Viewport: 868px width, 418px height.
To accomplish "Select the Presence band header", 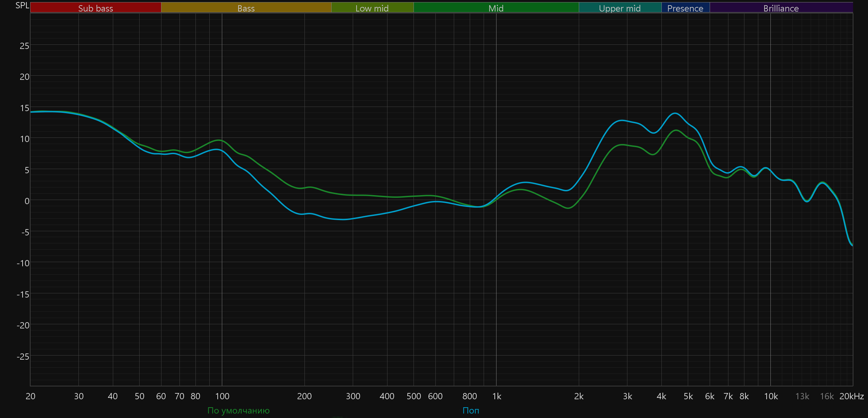I will point(685,8).
